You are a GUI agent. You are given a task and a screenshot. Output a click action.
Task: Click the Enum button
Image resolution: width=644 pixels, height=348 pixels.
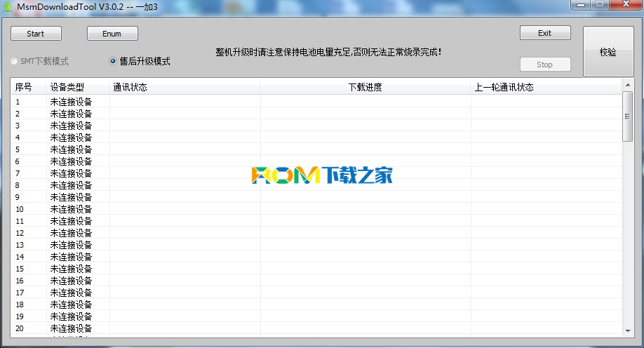coord(112,34)
